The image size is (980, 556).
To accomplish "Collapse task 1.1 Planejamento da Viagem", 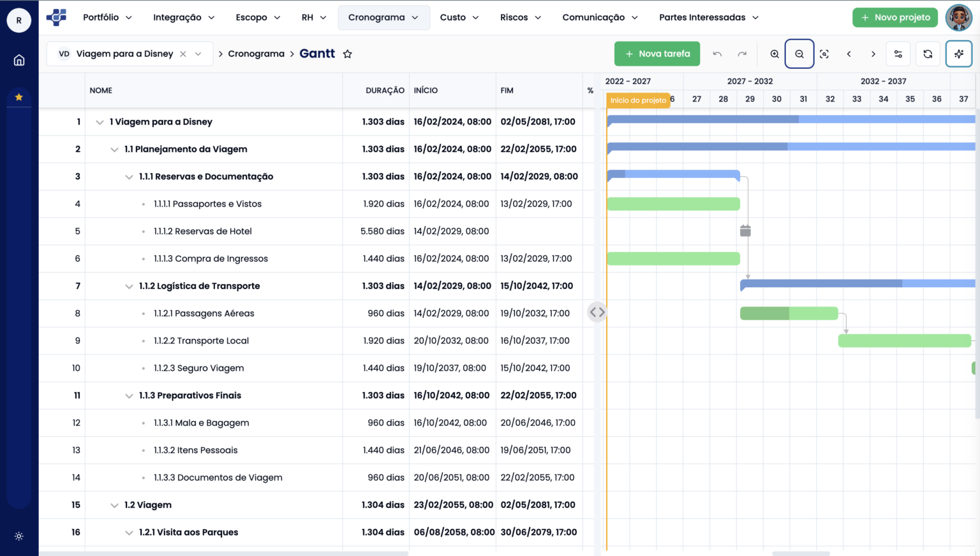I will pyautogui.click(x=115, y=149).
